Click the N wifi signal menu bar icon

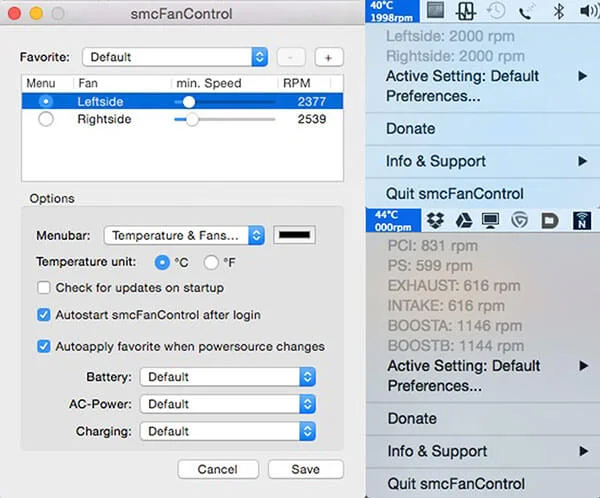point(582,220)
